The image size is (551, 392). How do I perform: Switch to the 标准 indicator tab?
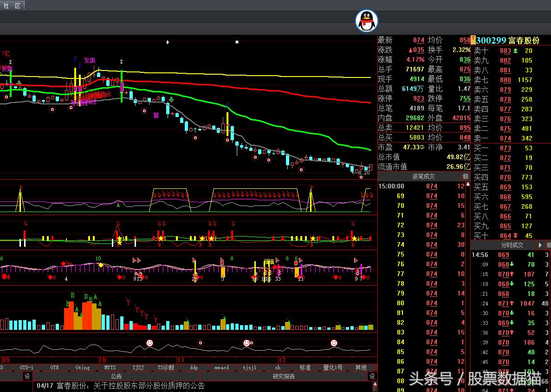(305, 367)
